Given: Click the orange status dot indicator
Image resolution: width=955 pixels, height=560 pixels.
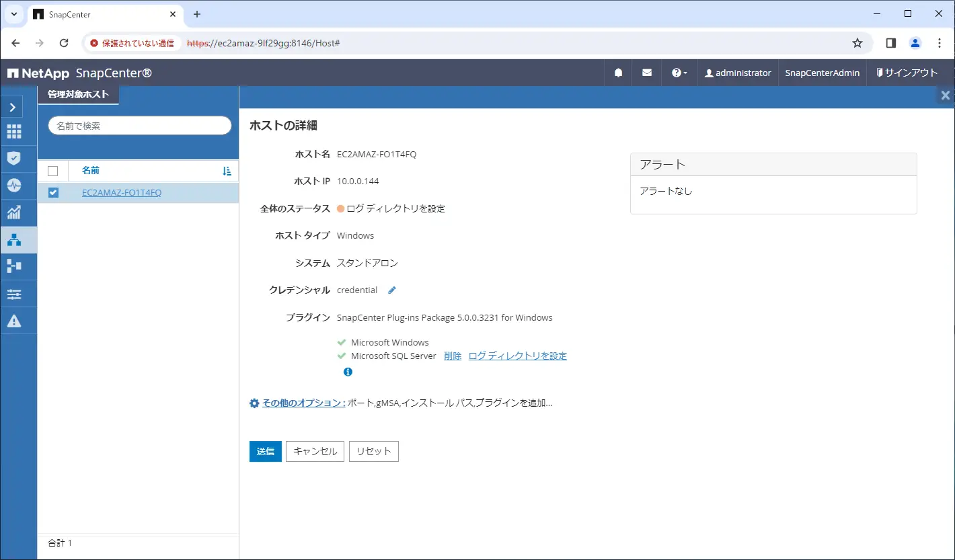Looking at the screenshot, I should 340,208.
